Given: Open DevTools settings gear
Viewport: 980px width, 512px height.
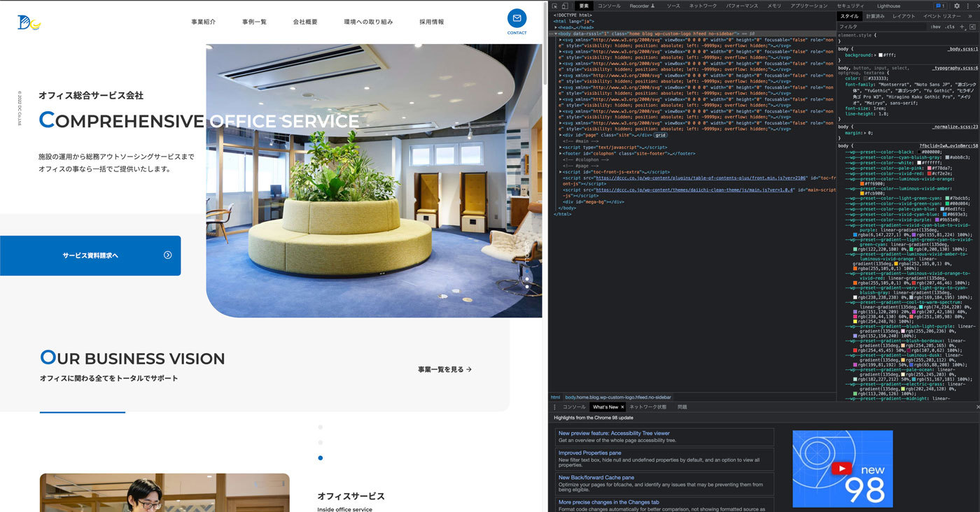Looking at the screenshot, I should [957, 6].
